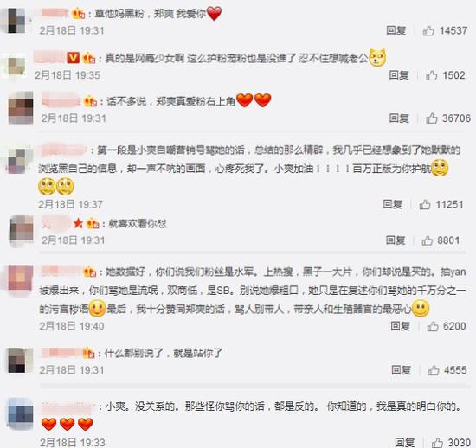Open avatar of the first commenter
This screenshot has height=448, width=476.
pyautogui.click(x=16, y=20)
